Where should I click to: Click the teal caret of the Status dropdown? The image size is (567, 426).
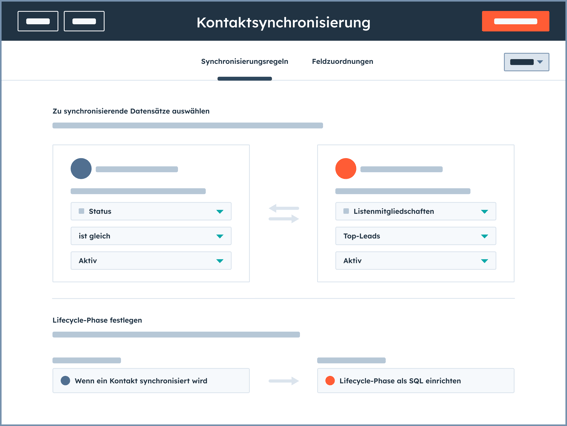220,212
